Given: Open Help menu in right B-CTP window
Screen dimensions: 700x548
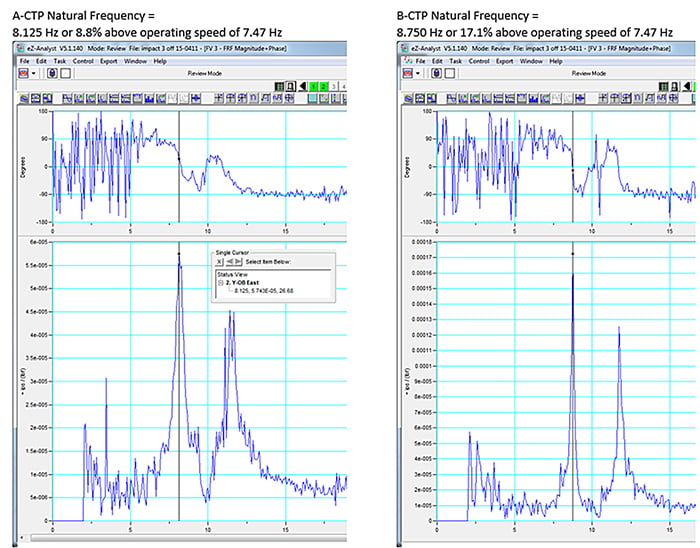Looking at the screenshot, I should pos(556,61).
